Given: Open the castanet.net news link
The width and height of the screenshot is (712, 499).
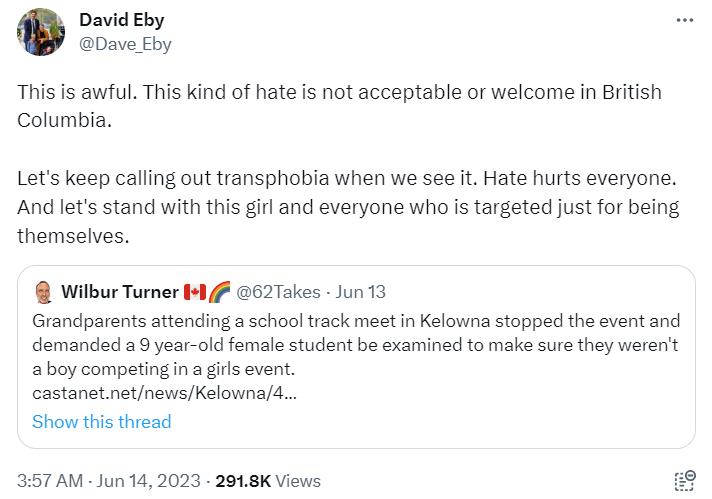Looking at the screenshot, I should [x=164, y=393].
